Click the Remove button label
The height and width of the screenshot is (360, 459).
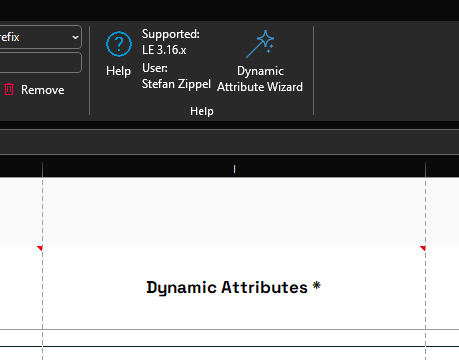point(43,90)
